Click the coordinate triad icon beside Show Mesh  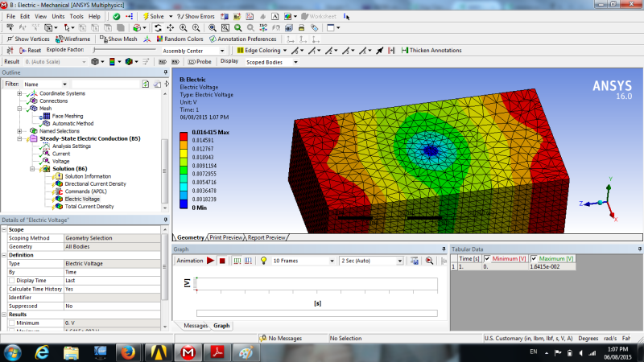coord(147,39)
